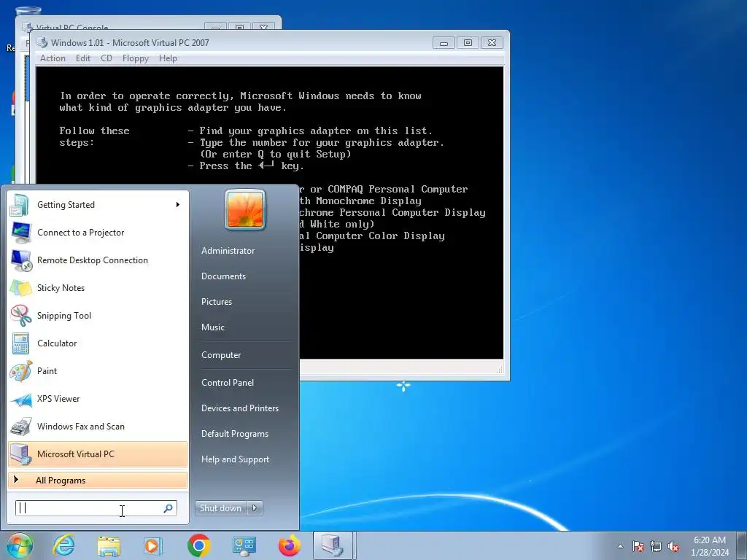Open Help and Support
The image size is (747, 560).
pos(236,459)
